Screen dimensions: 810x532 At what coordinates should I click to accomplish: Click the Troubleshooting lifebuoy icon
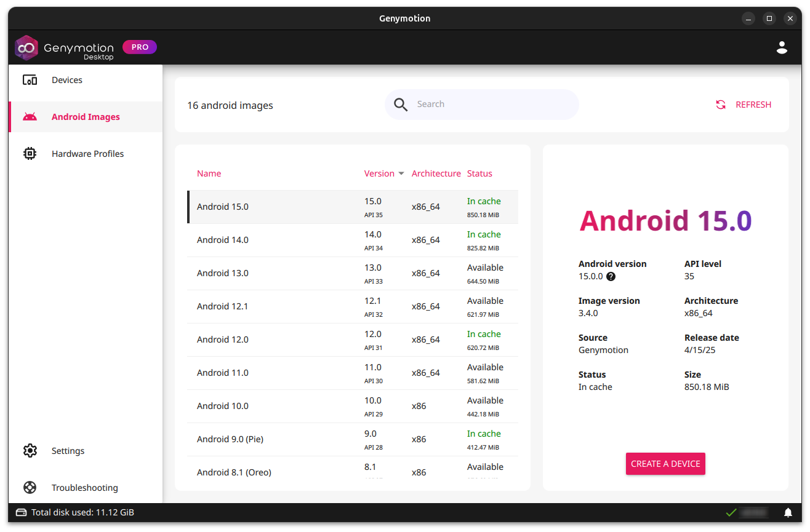[x=30, y=487]
